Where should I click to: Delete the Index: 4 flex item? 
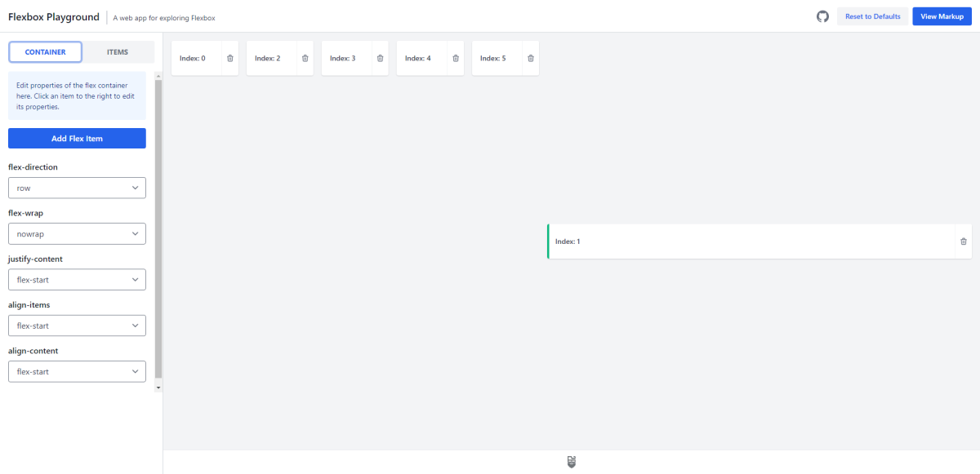click(456, 58)
